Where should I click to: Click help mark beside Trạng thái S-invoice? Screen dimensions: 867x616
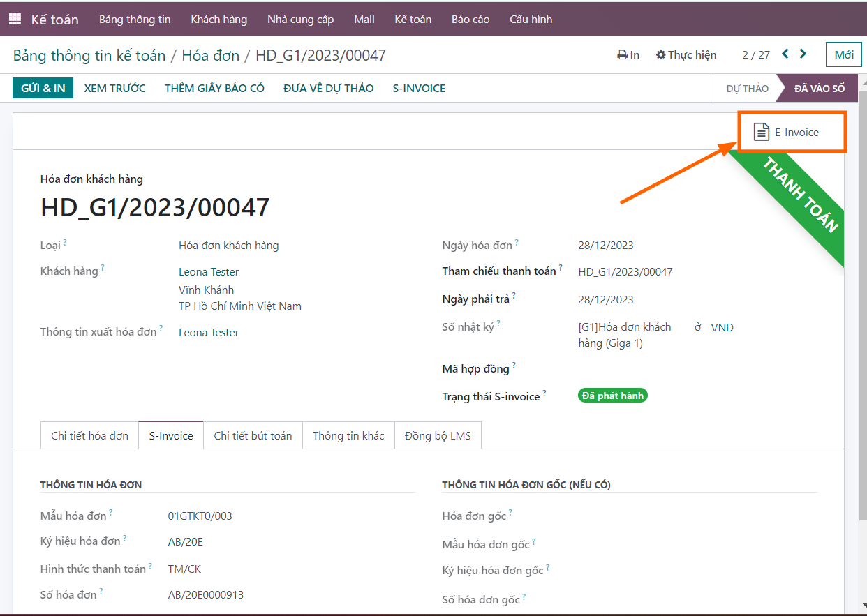tap(544, 393)
